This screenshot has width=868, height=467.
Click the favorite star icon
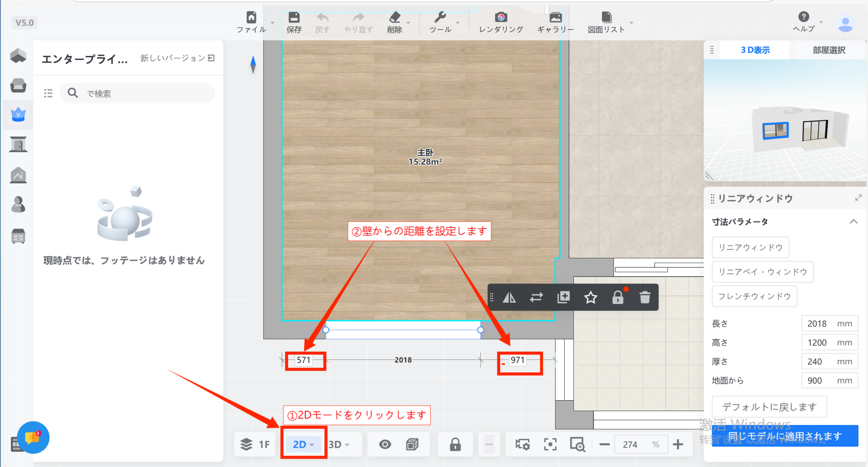pos(591,297)
